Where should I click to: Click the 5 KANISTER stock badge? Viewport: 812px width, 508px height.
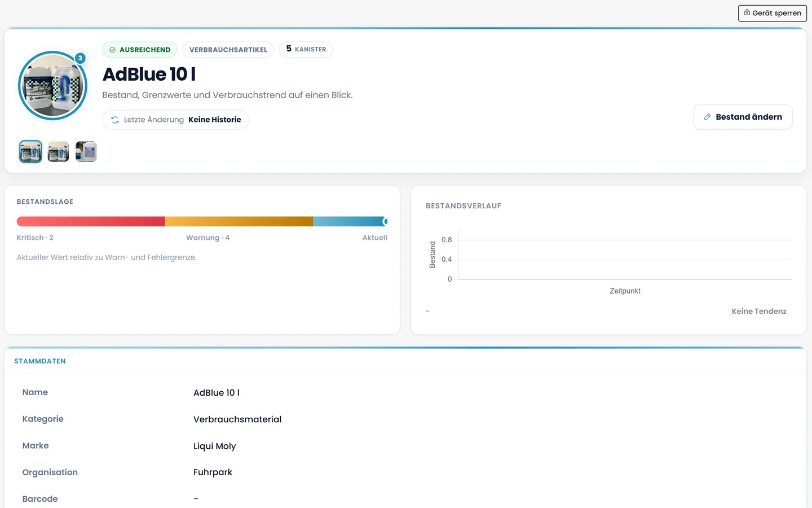tap(306, 49)
